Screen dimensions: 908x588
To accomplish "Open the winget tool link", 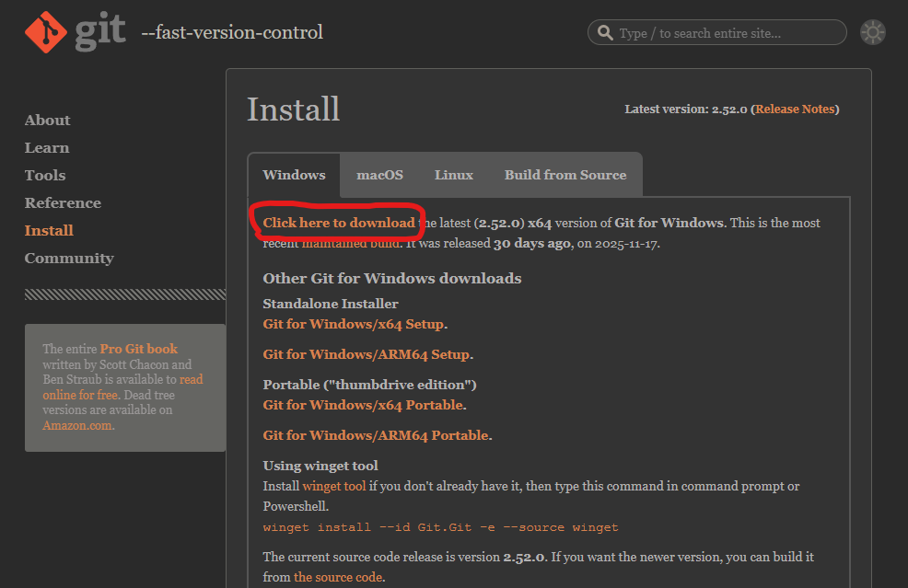I will tap(334, 486).
